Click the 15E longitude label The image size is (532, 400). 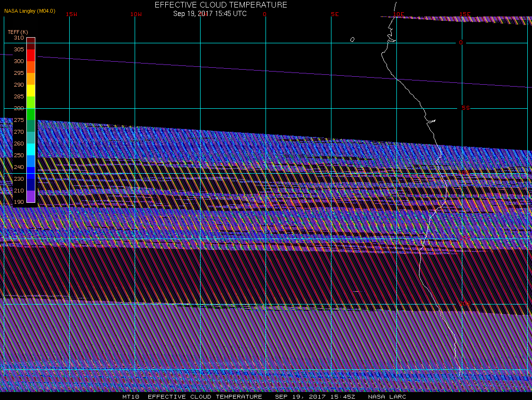coord(465,14)
